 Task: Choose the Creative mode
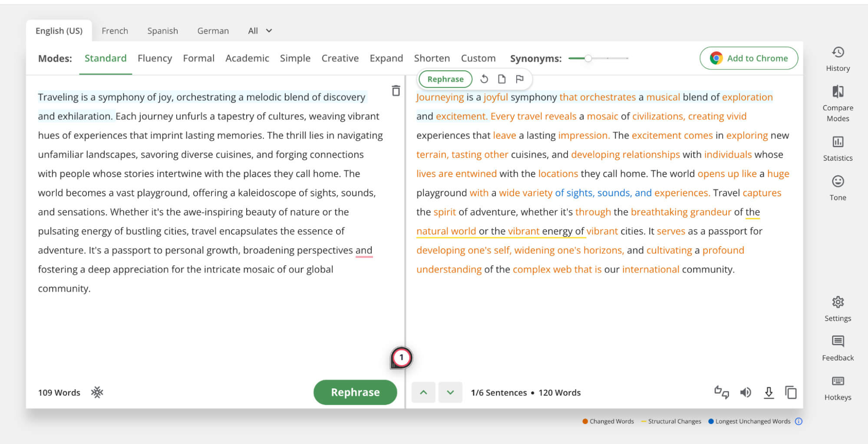[340, 58]
